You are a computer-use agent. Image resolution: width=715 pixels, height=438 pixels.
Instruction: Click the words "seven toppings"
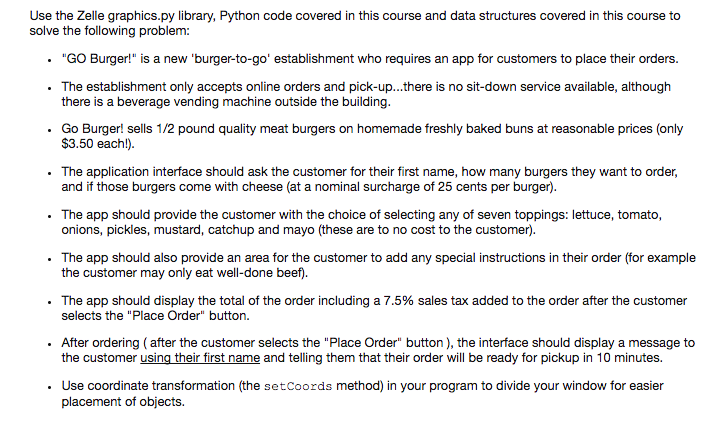520,215
